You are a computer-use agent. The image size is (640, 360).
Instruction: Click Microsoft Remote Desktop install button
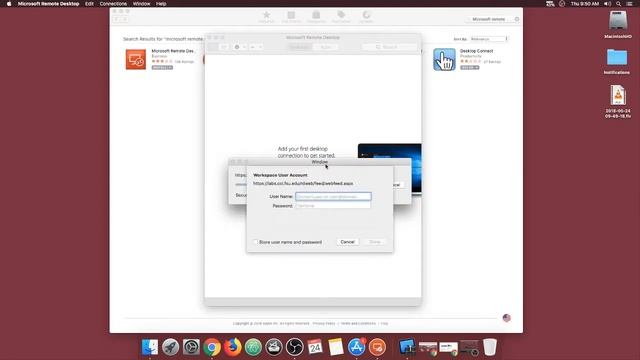(162, 67)
